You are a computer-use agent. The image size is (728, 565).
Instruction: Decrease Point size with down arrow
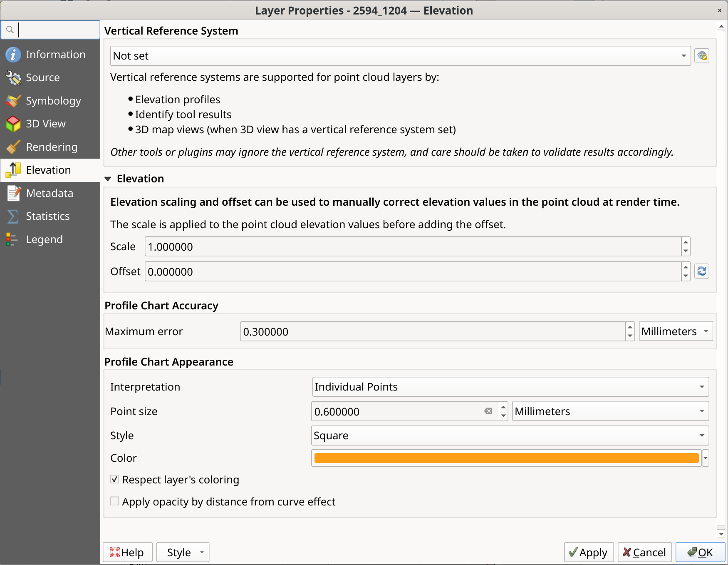pos(503,416)
